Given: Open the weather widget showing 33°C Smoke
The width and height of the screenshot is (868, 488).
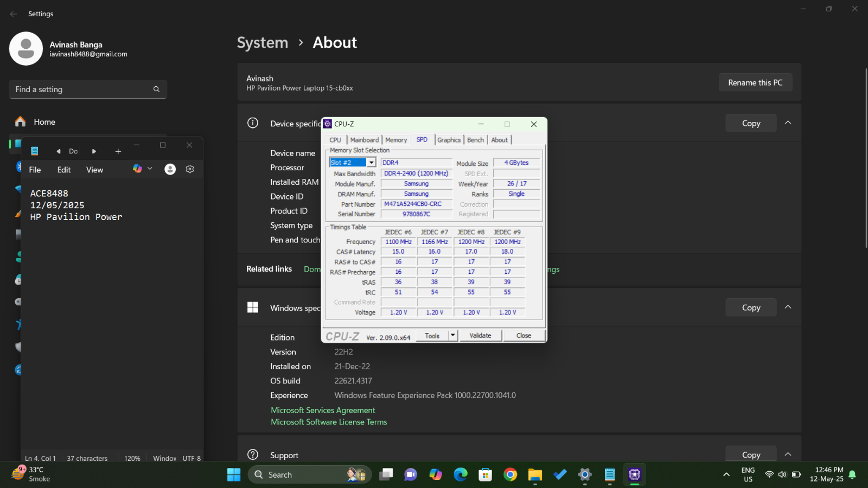Looking at the screenshot, I should click(31, 474).
